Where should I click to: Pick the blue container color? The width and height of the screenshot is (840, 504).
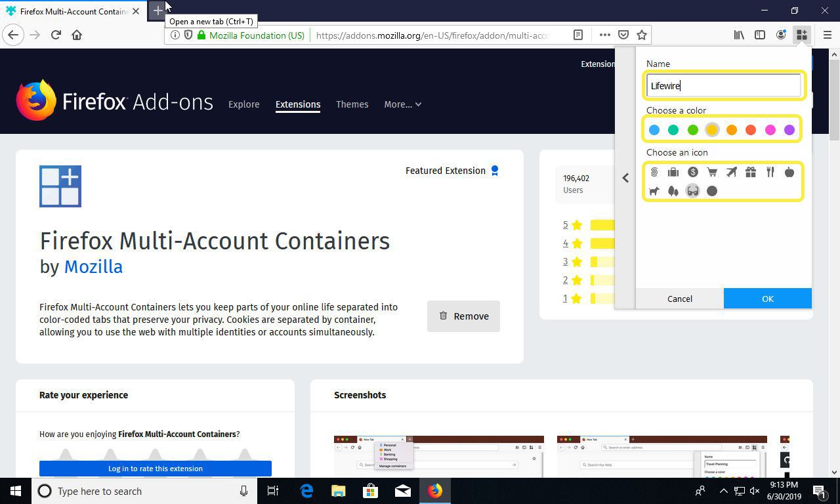pos(654,130)
